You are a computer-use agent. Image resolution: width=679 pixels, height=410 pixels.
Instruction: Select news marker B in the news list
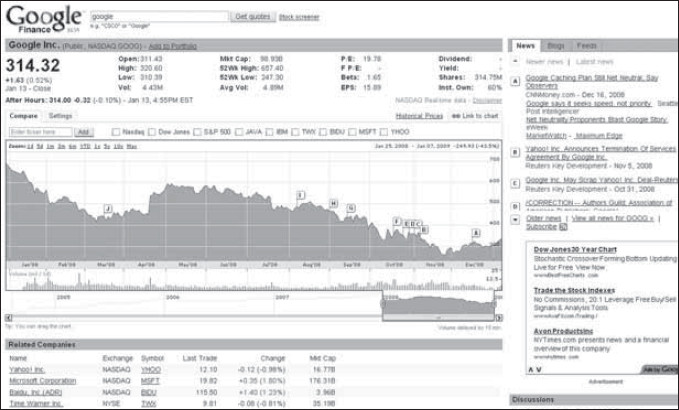point(515,152)
